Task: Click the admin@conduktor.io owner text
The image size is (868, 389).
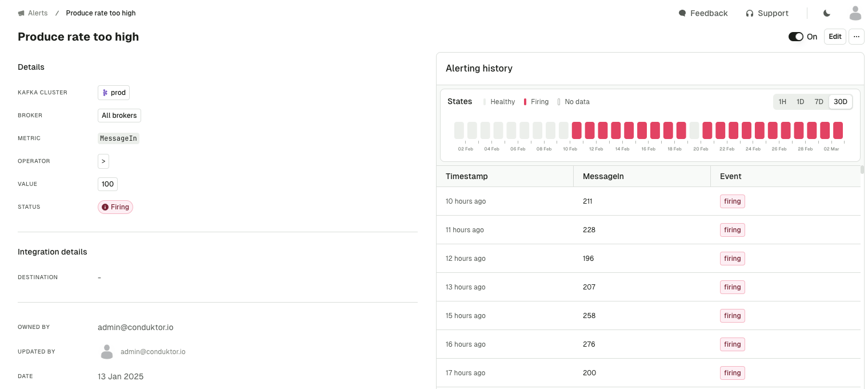Action: pos(135,327)
